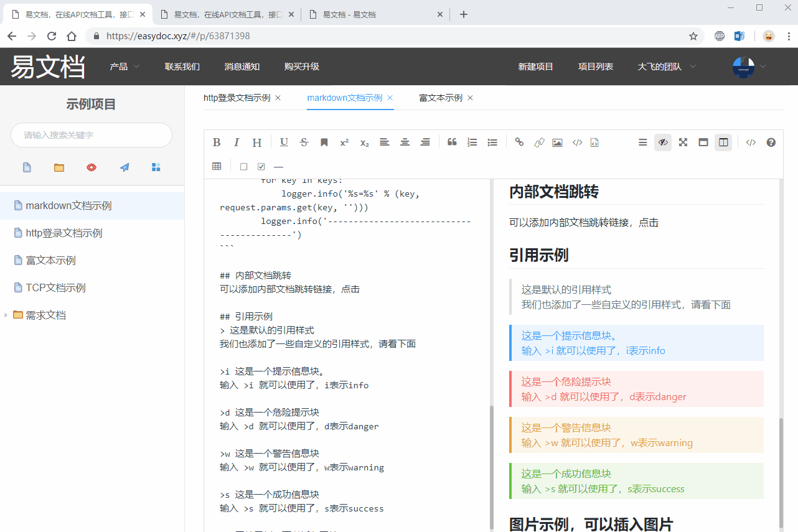
Task: Switch to markdown文档示例 tab
Action: (x=345, y=98)
